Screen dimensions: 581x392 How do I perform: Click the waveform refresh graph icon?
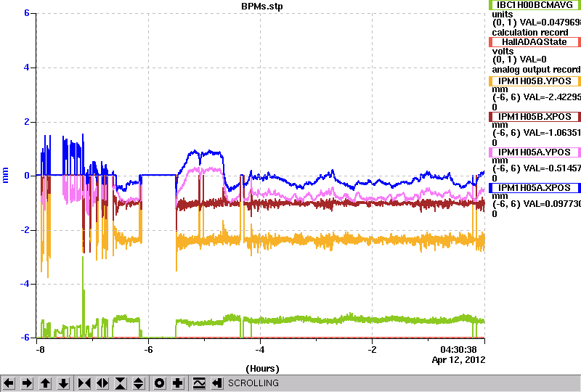coord(199,383)
